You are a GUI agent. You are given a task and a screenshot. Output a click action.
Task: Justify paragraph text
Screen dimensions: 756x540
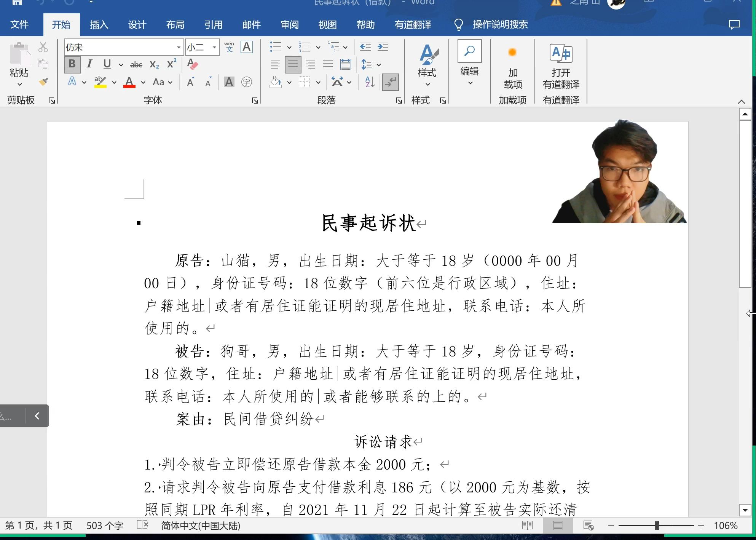328,64
